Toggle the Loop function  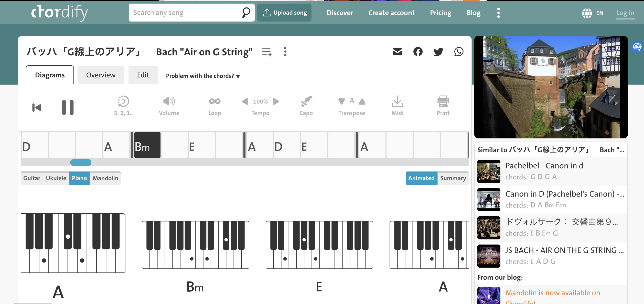click(214, 106)
